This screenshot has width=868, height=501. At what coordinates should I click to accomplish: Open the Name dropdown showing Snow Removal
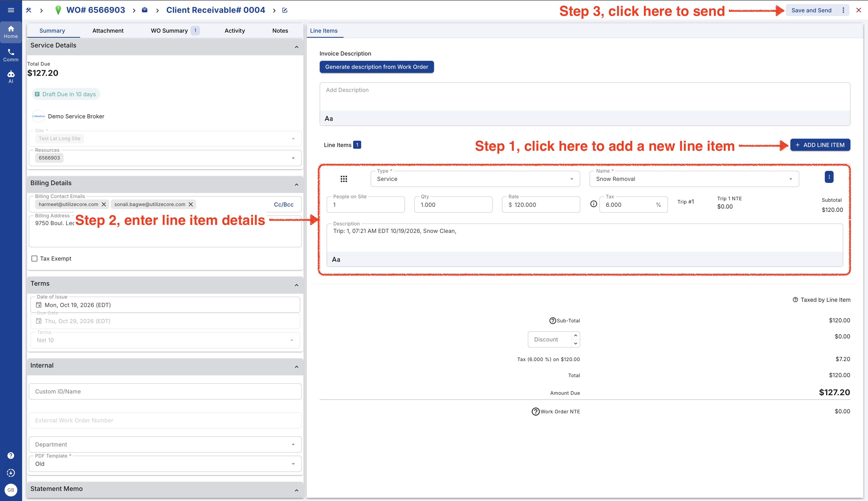(694, 179)
